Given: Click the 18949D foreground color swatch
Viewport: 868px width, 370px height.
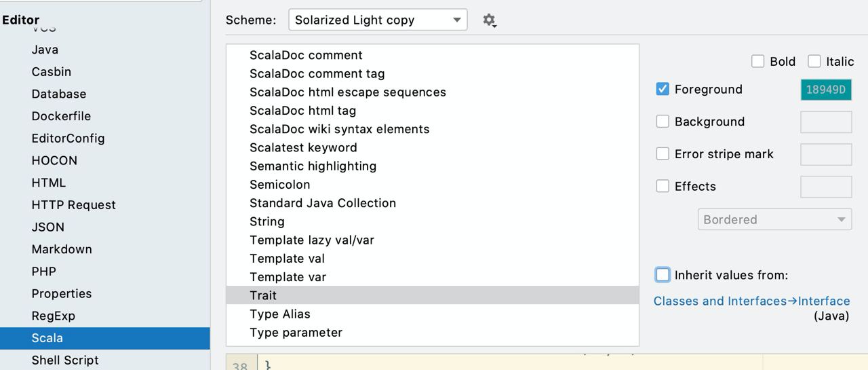Looking at the screenshot, I should pos(826,90).
